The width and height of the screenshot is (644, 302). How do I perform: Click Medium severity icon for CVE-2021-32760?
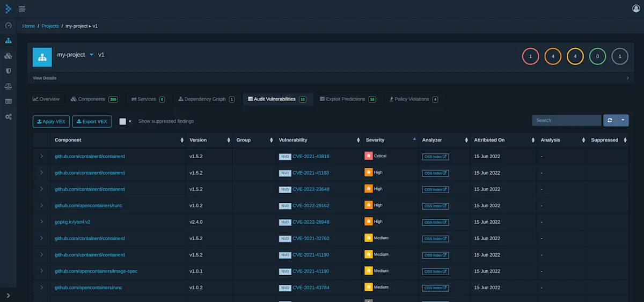pyautogui.click(x=369, y=238)
